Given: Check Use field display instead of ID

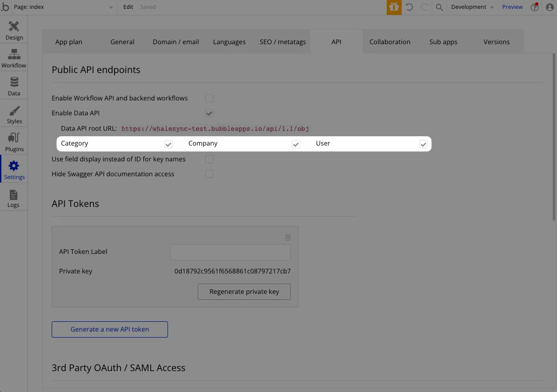Looking at the screenshot, I should (x=209, y=159).
